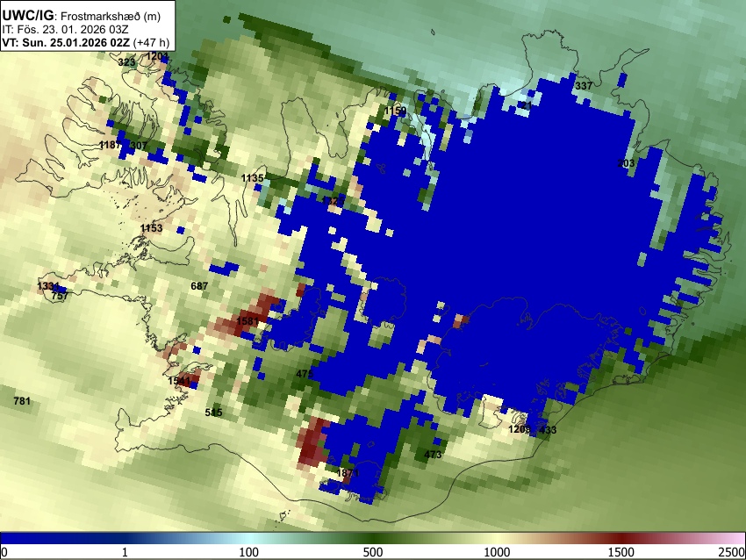This screenshot has height=560, width=746.
Task: Click the map value label '757'
Action: 60,296
